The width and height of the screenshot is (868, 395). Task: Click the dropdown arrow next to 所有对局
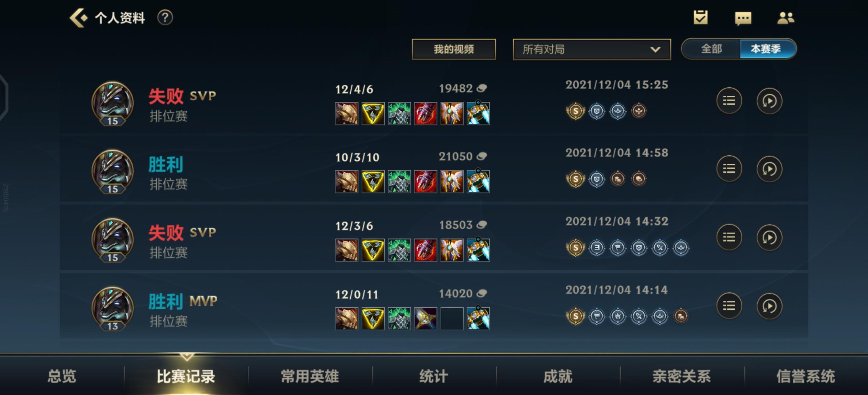[x=655, y=49]
